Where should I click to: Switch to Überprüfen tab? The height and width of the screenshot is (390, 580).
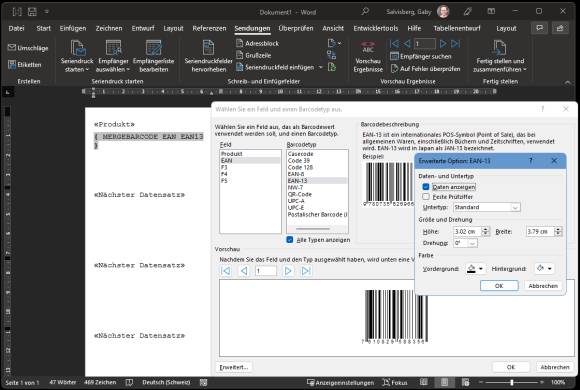(x=296, y=28)
